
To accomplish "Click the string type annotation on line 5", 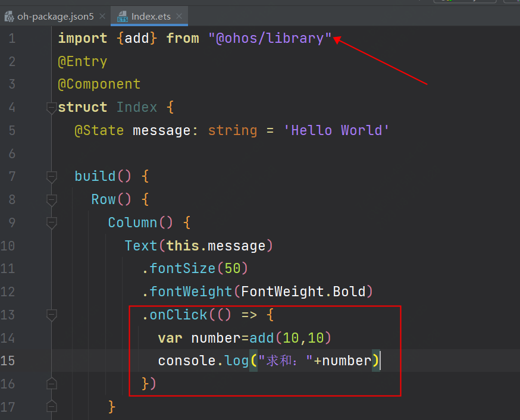I will (233, 131).
